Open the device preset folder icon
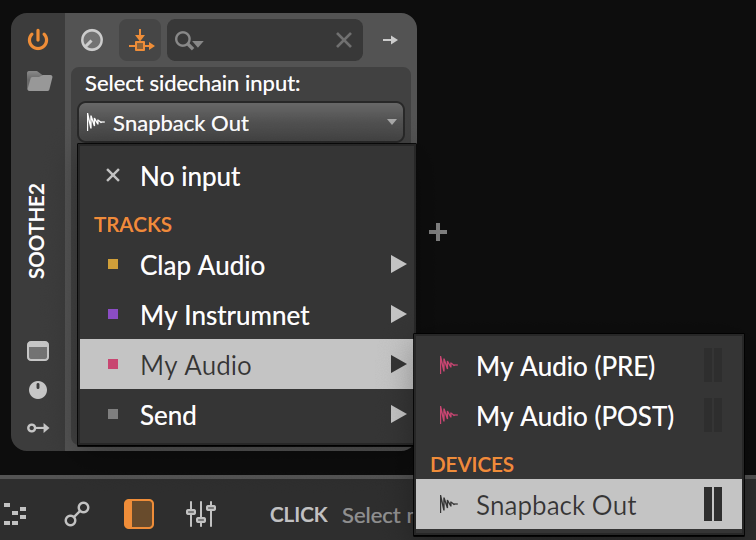Screen dimensions: 756x540 [x=39, y=82]
